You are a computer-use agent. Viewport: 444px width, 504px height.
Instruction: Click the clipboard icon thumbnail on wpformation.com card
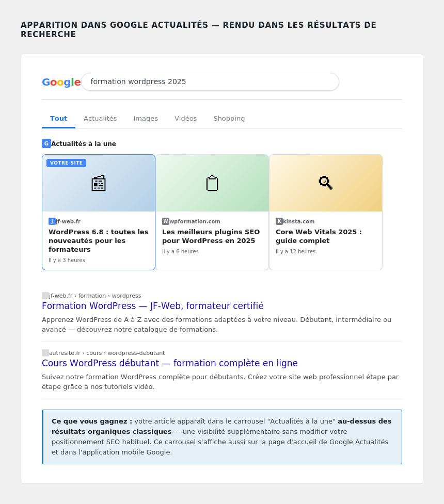212,183
